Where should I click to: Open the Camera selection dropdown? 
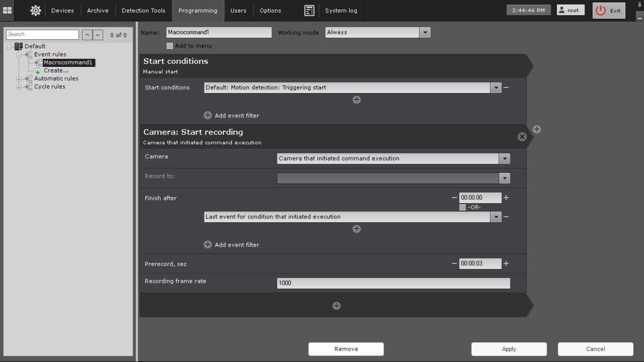click(504, 159)
